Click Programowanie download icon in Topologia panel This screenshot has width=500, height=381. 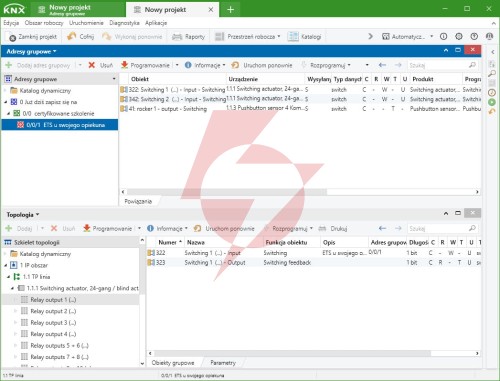tap(87, 228)
